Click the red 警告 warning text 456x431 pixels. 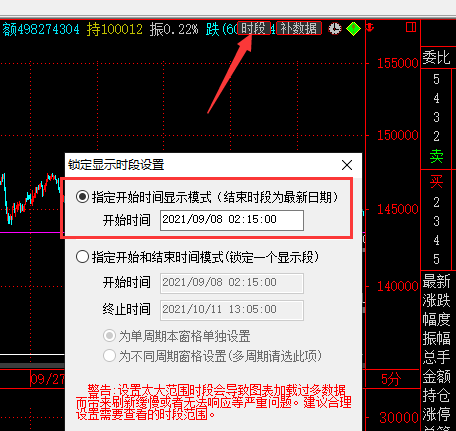point(214,402)
